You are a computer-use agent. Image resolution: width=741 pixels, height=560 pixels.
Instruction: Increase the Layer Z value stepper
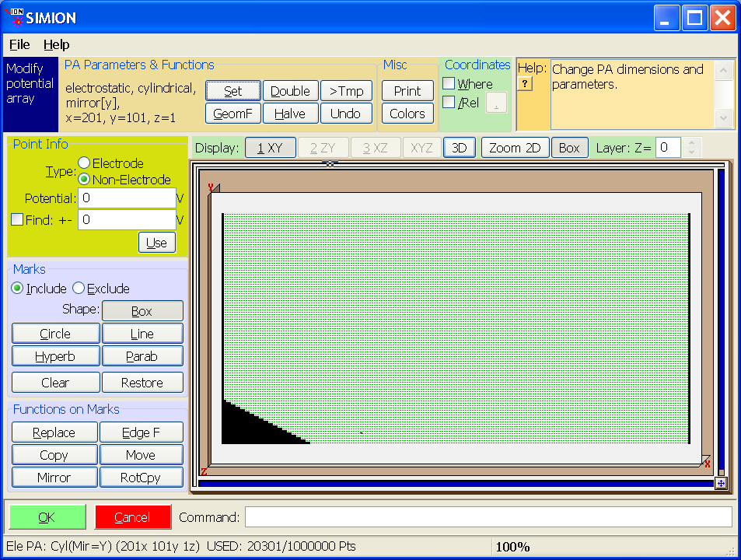(691, 142)
